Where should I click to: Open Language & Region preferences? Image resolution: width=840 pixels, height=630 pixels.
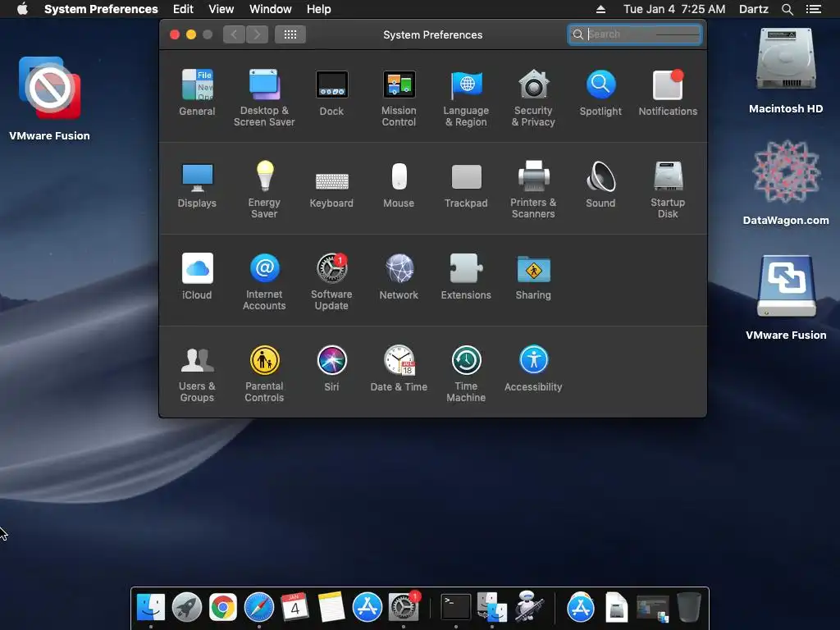click(466, 98)
